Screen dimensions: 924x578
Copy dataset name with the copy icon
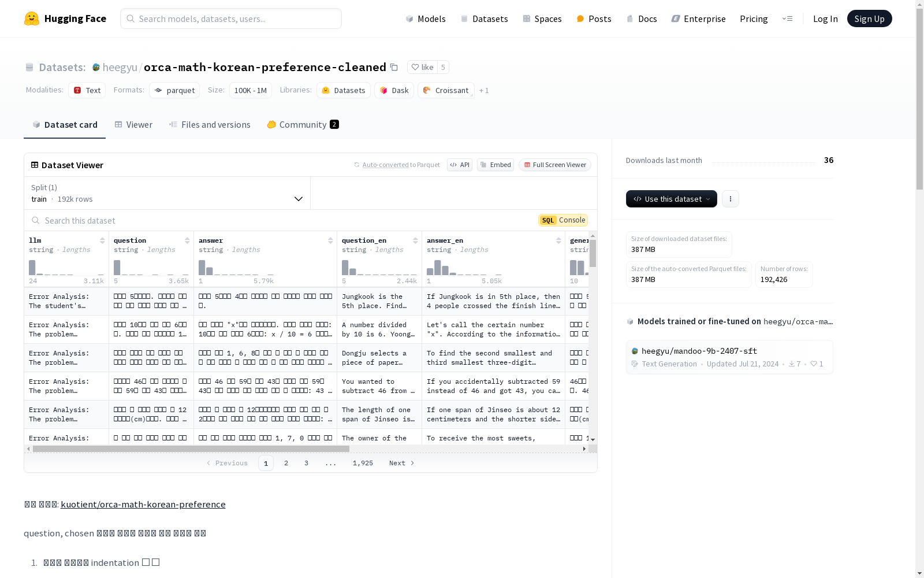tap(394, 67)
